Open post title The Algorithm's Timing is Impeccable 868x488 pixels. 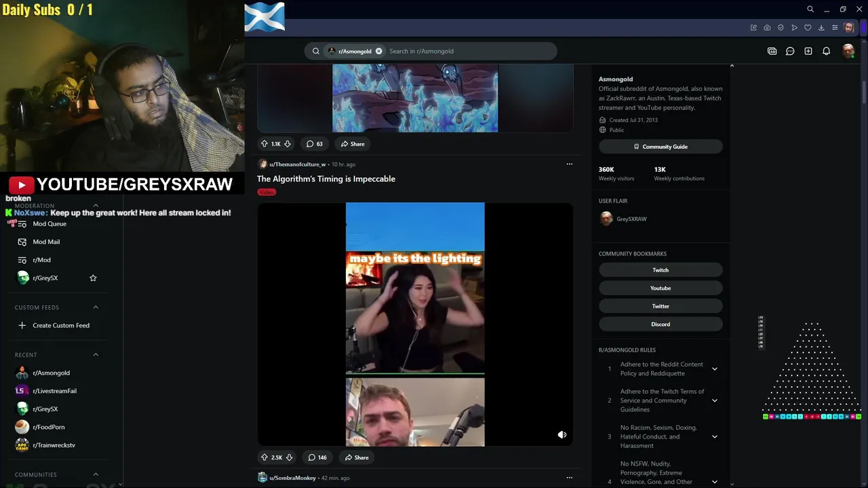pos(326,179)
